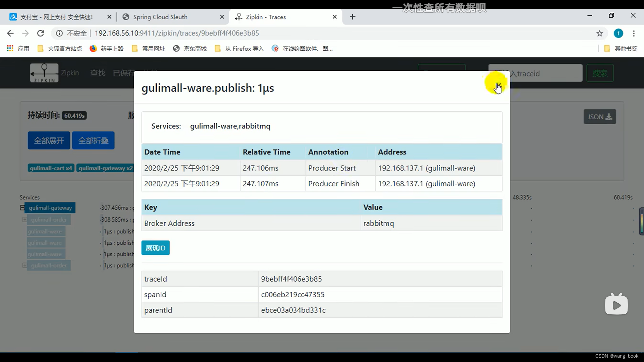The image size is (644, 362).
Task: Click the Broker Address key cell
Action: coord(251,223)
